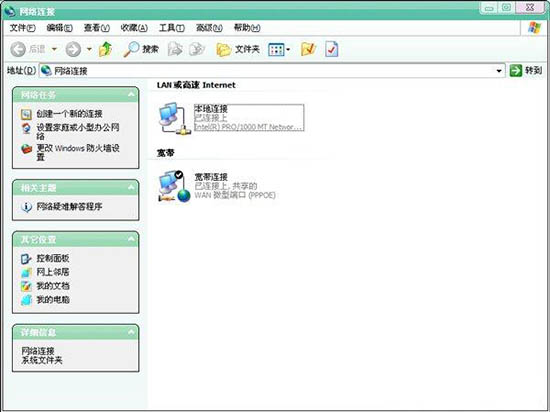The height and width of the screenshot is (412, 550).
Task: Expand the address bar dropdown
Action: pos(499,71)
